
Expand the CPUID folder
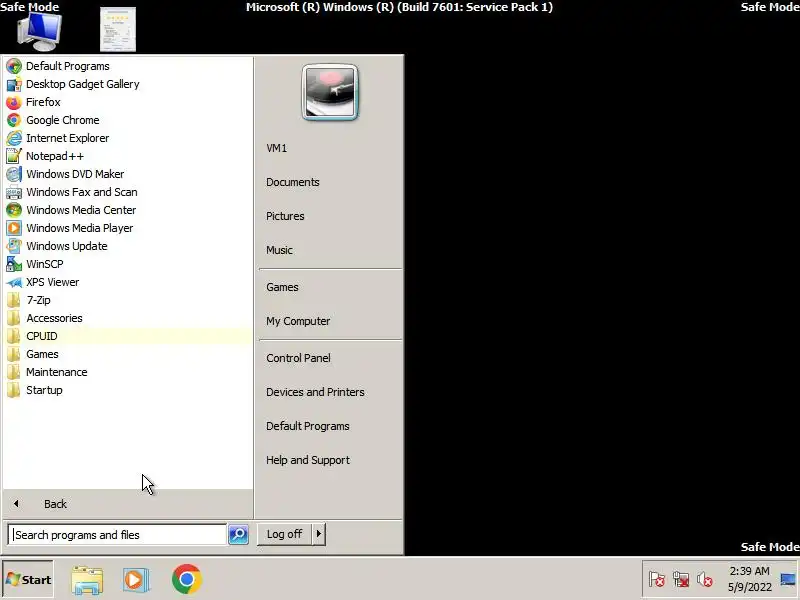point(128,336)
